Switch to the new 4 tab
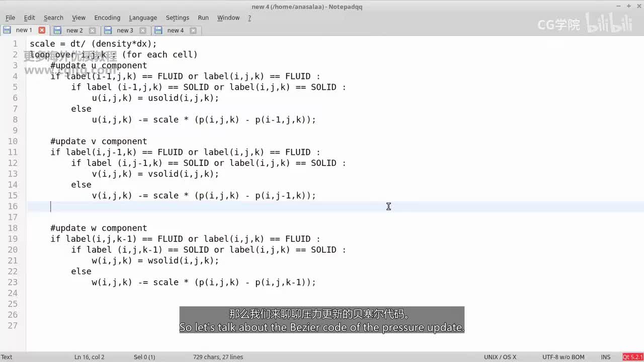This screenshot has height=362, width=644. pos(176,30)
